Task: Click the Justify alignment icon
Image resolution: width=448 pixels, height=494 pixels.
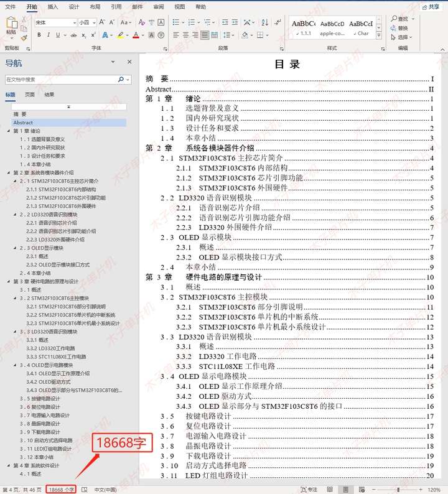Action: pos(205,35)
